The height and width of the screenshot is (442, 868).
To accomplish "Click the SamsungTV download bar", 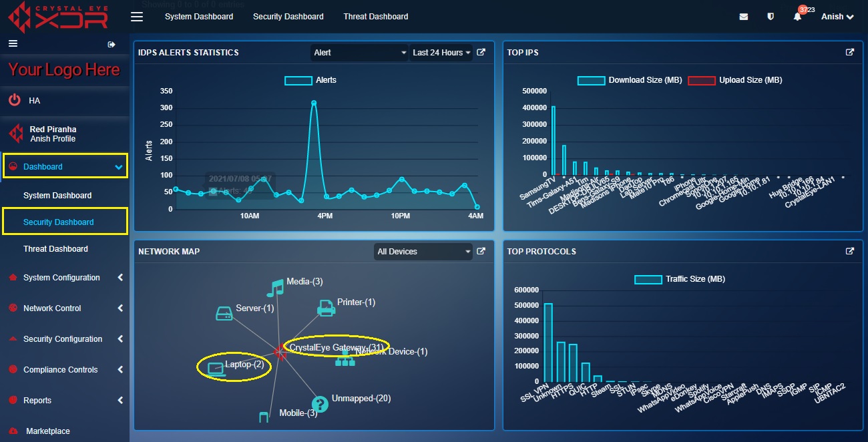I will point(554,140).
